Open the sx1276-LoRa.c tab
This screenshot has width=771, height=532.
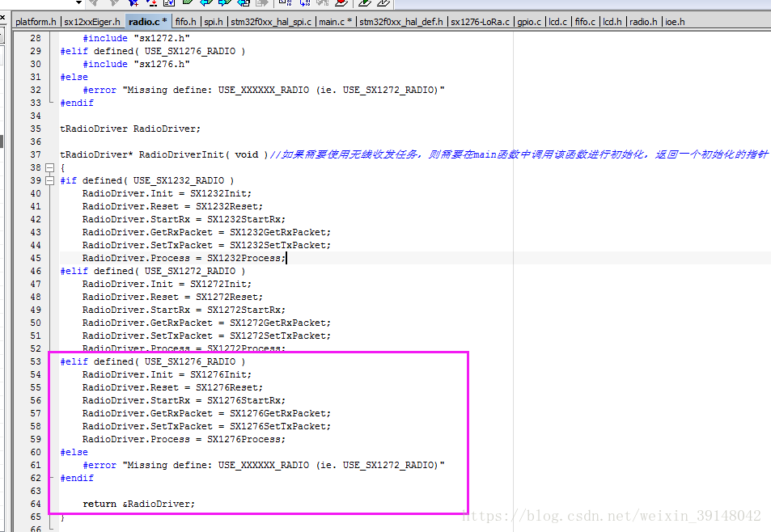pos(480,22)
